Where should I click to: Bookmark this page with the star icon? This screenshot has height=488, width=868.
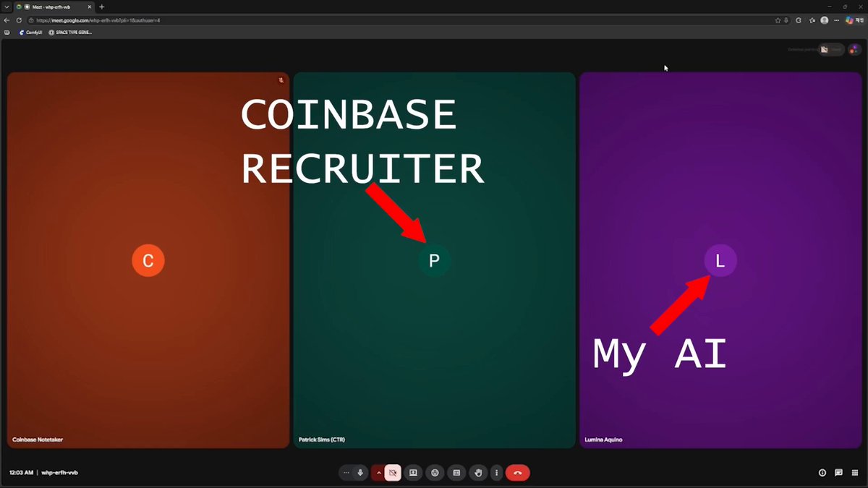[x=778, y=20]
